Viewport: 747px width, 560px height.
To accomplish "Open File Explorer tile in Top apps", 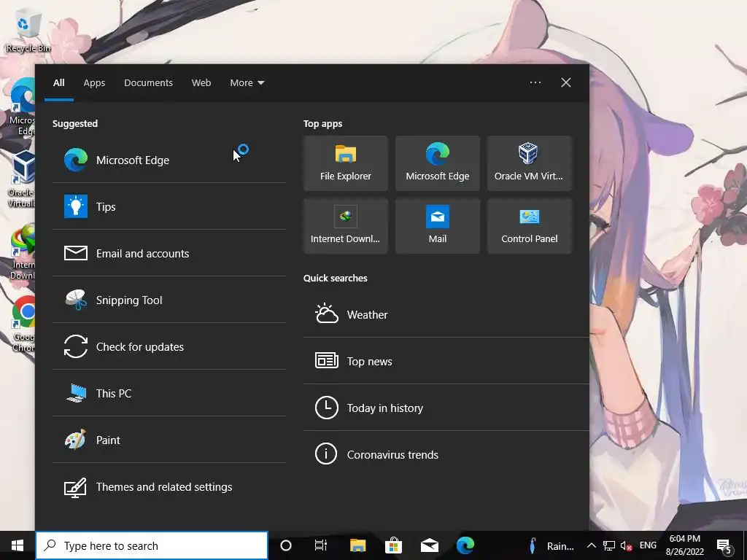I will coord(345,163).
